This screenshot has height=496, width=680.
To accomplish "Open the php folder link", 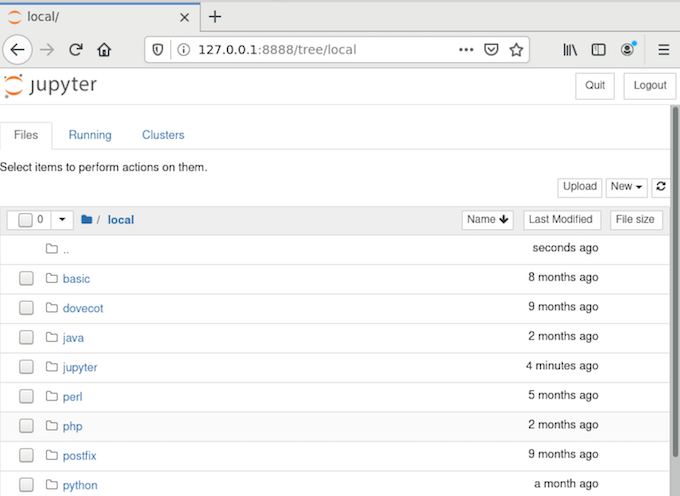I will [72, 426].
